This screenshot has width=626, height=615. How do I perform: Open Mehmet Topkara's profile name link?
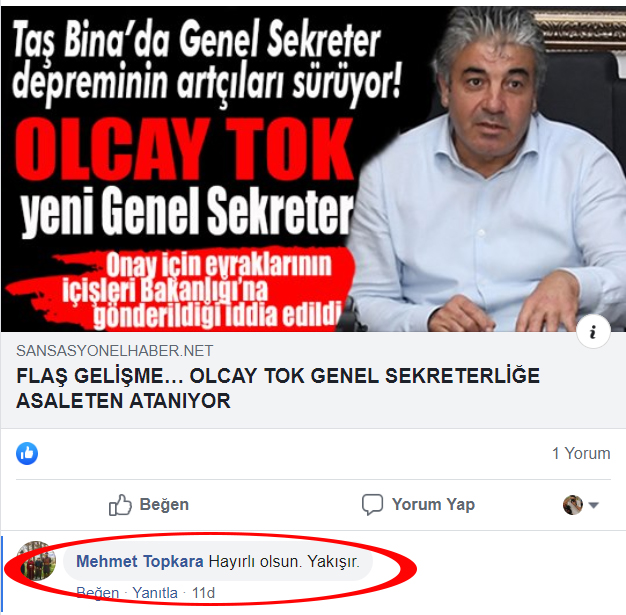140,561
